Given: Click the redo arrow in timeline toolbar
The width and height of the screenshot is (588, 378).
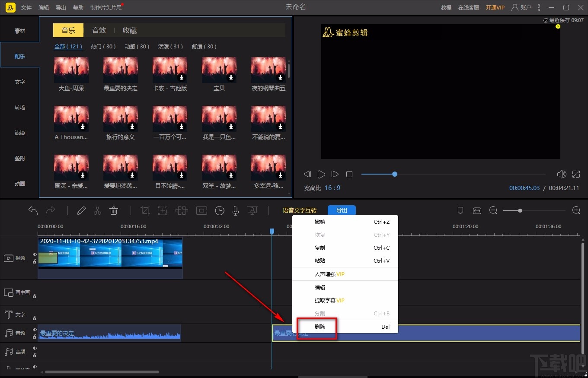Looking at the screenshot, I should (x=51, y=210).
